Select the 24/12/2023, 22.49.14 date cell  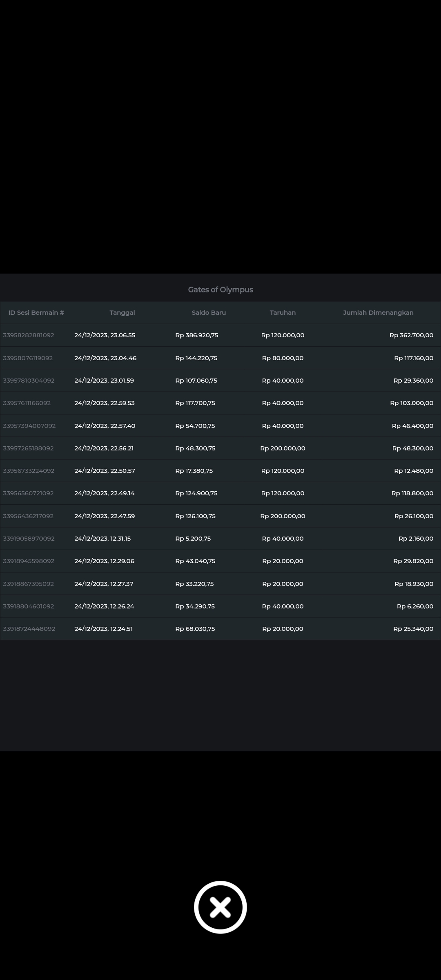[105, 493]
